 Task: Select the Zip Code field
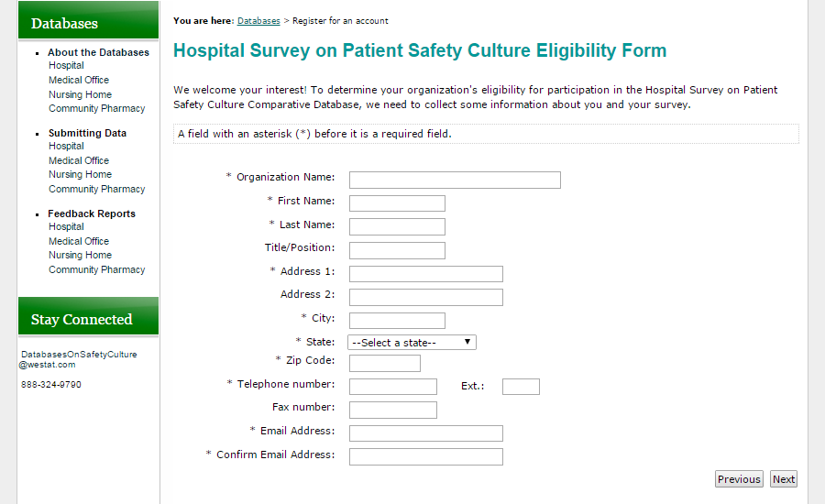pos(385,364)
